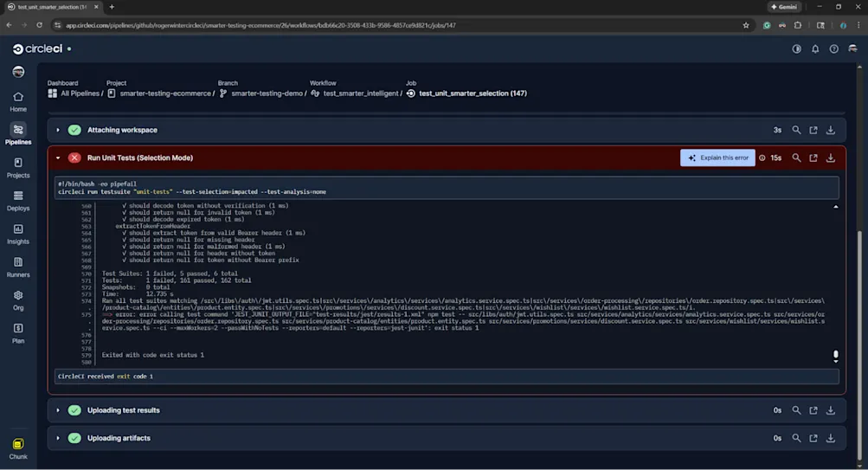Open Uploading artifacts output in new tab

(x=813, y=438)
